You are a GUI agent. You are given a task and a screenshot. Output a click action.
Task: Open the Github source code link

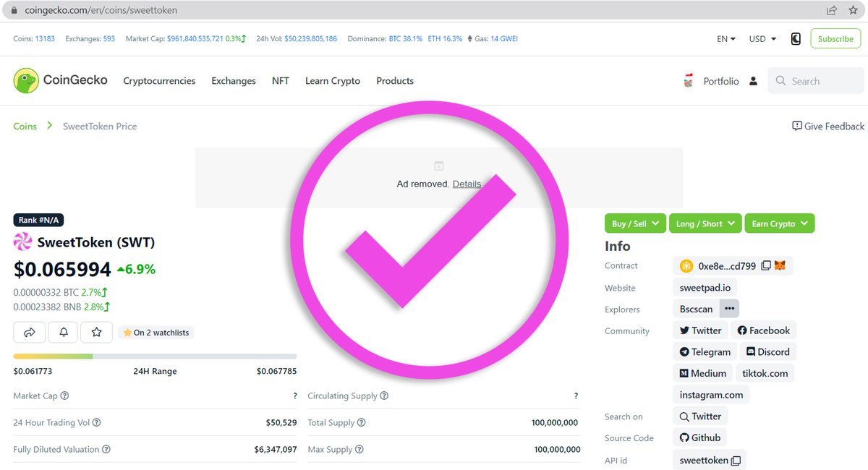pyautogui.click(x=699, y=438)
